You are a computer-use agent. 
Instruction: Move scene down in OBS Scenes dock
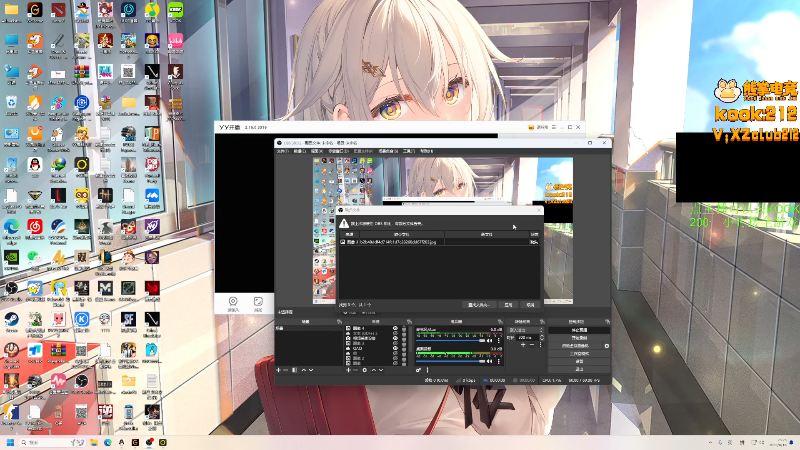pyautogui.click(x=311, y=370)
